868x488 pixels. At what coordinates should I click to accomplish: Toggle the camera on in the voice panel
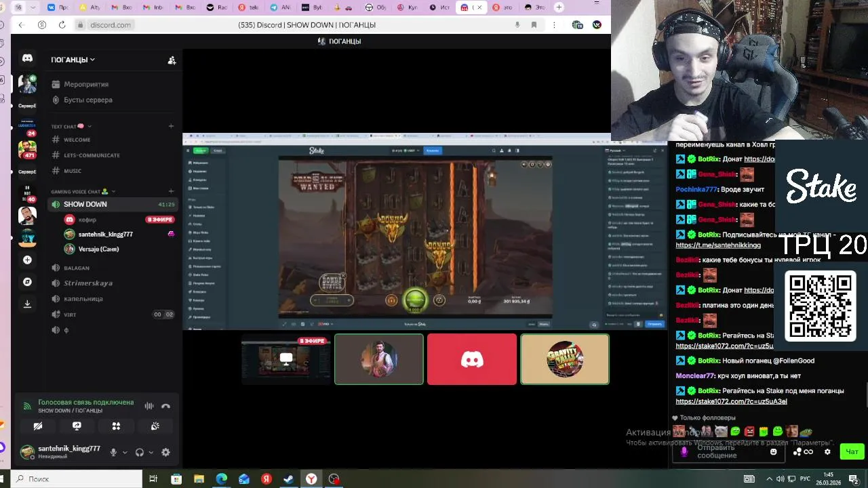38,426
